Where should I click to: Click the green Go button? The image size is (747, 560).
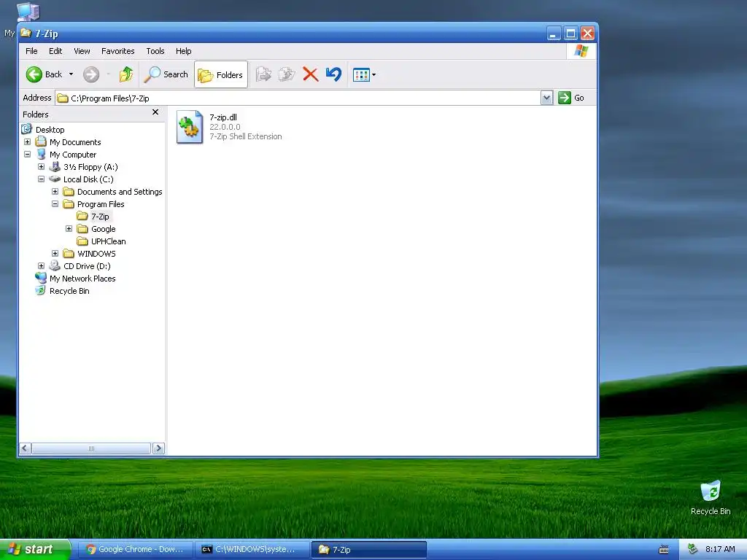click(x=571, y=98)
